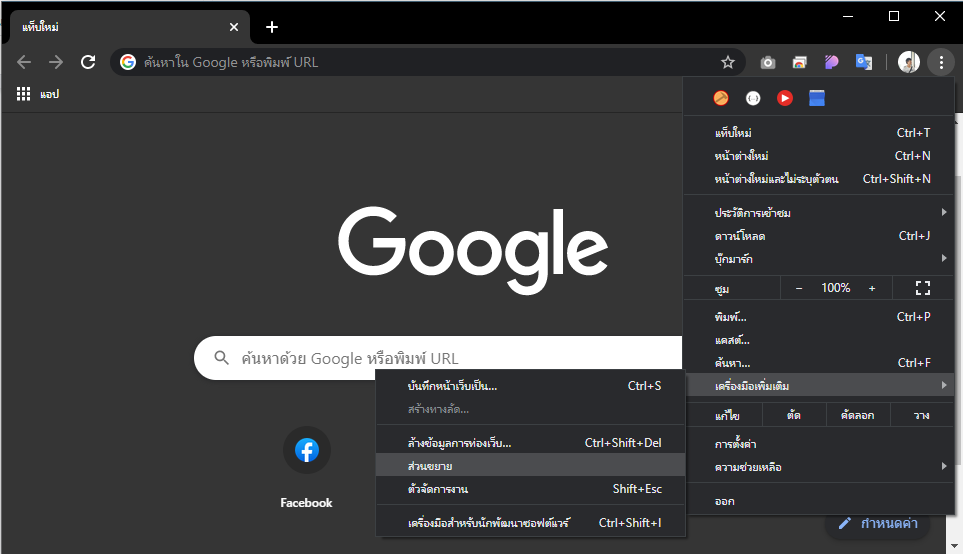Click the forward navigation arrow
The image size is (963, 554).
(56, 62)
